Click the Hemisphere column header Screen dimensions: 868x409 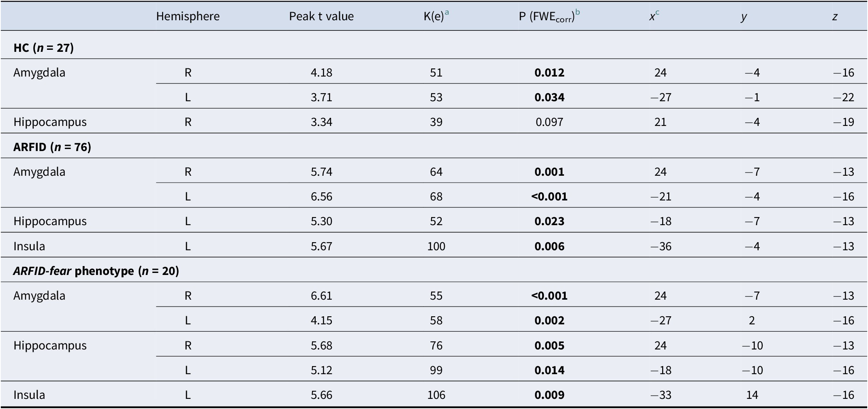click(x=188, y=16)
